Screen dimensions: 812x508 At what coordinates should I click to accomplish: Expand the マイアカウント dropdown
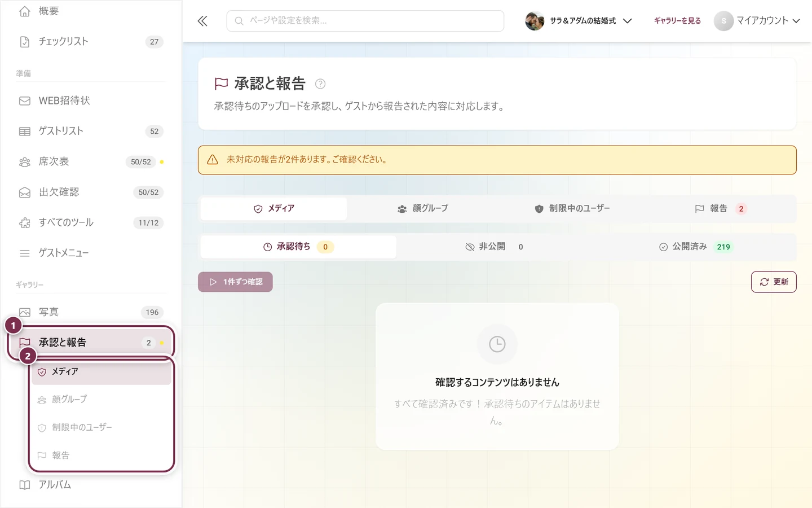pyautogui.click(x=757, y=21)
